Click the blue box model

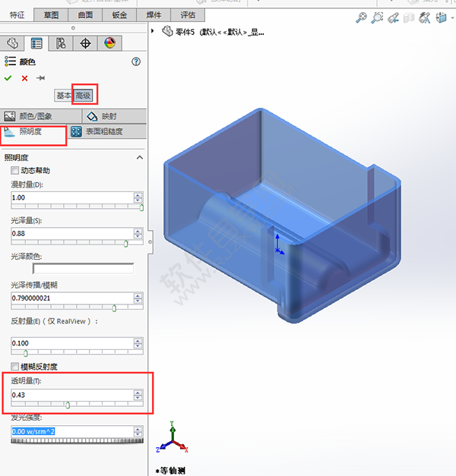(282, 216)
